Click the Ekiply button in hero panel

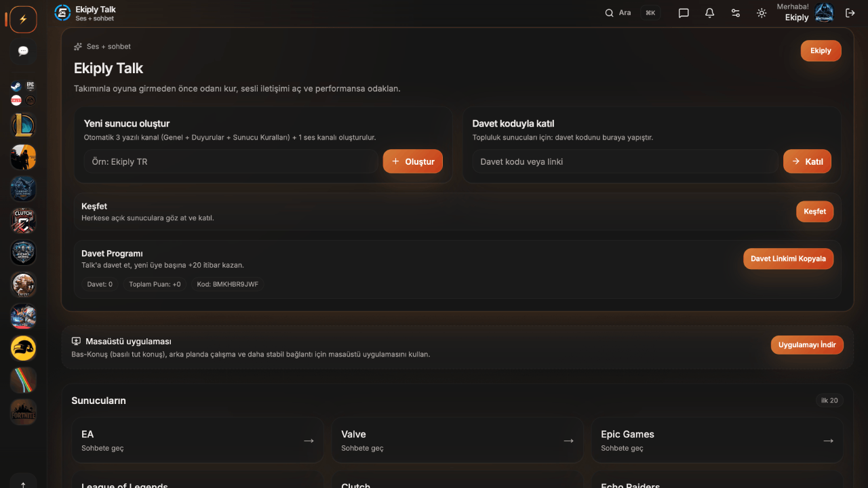point(821,51)
